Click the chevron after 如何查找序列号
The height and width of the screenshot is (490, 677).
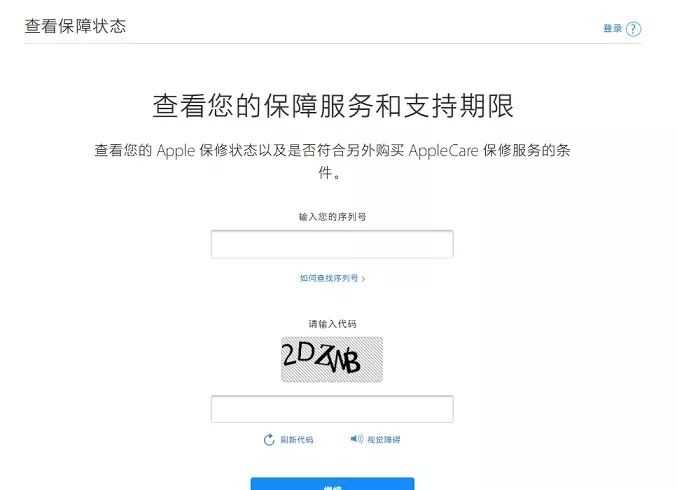(x=363, y=279)
